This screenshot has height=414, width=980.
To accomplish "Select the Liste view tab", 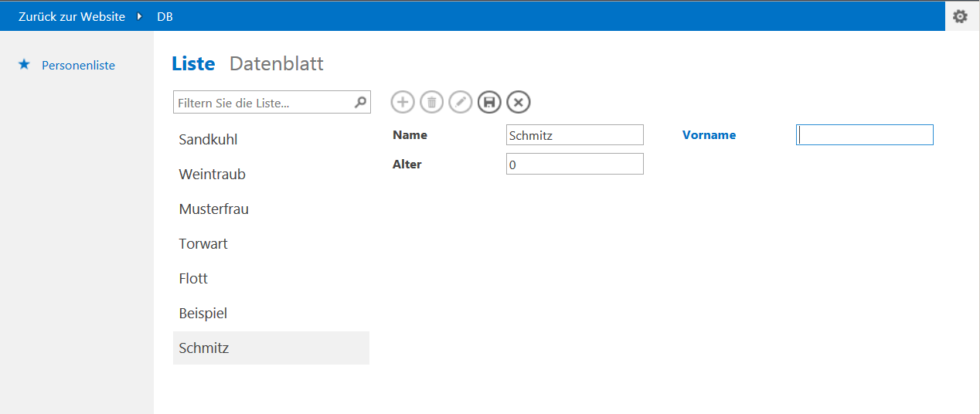I will [x=193, y=63].
